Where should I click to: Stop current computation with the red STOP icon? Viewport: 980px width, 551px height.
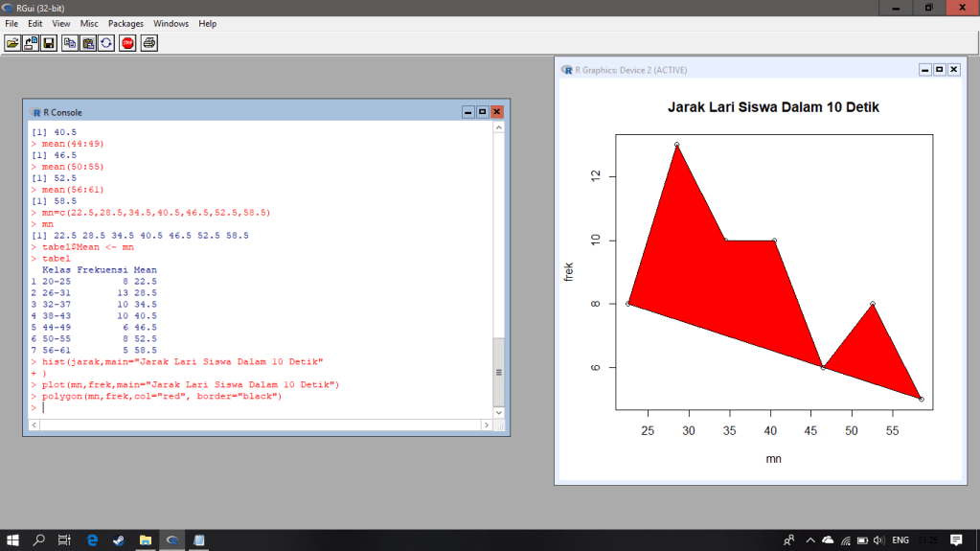(x=127, y=43)
